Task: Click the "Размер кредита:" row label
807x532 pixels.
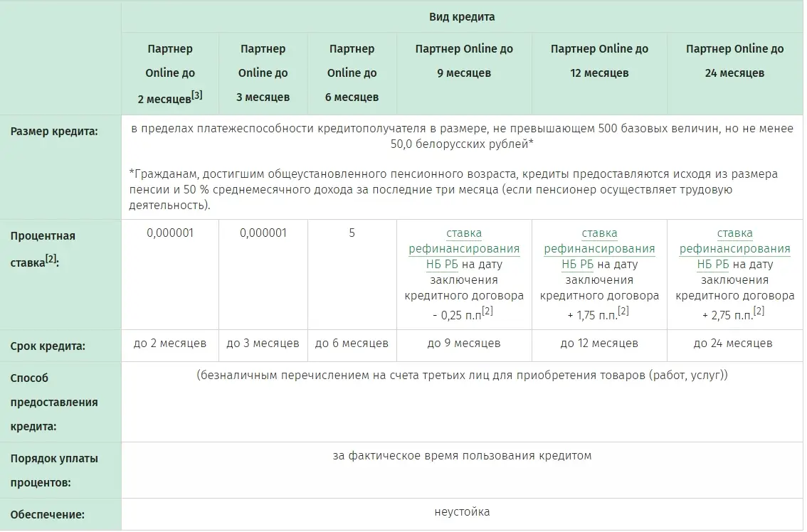Action: click(54, 132)
